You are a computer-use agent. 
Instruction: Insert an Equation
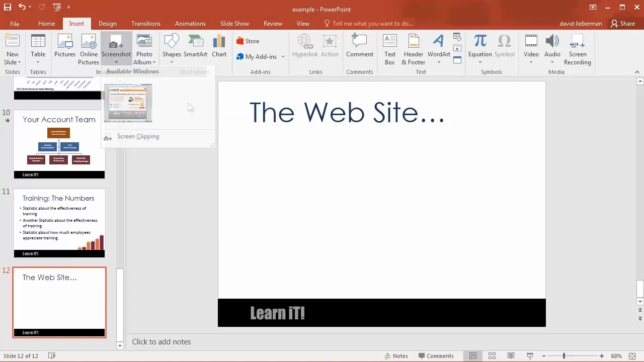click(480, 46)
